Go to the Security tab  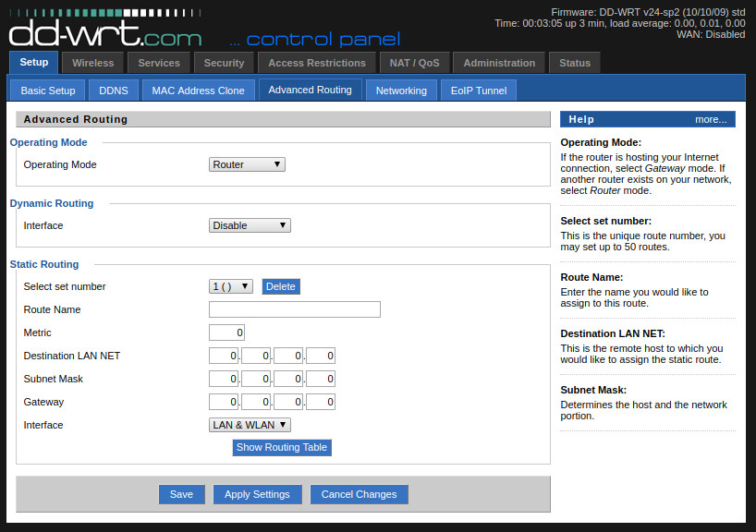224,63
